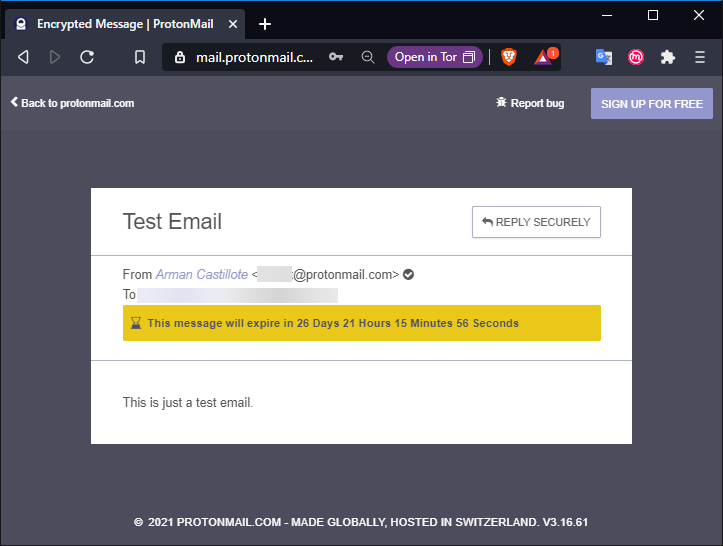Open a new browser tab
723x546 pixels.
coord(265,24)
